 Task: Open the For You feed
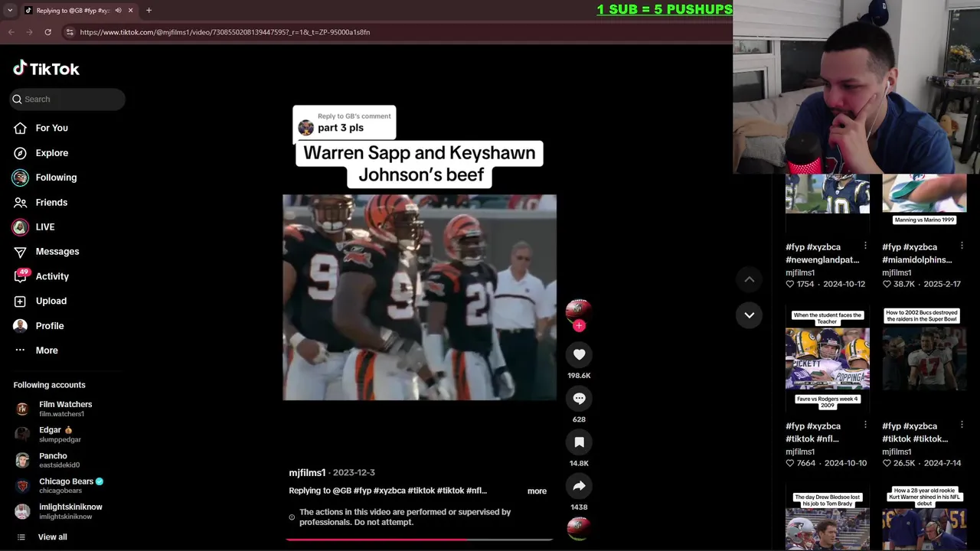pos(51,128)
